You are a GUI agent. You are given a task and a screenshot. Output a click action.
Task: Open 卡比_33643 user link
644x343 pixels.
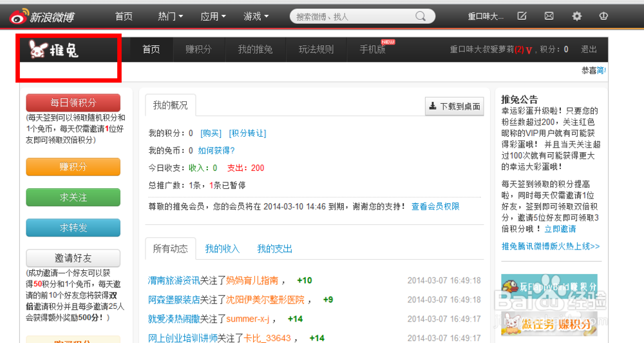point(267,338)
